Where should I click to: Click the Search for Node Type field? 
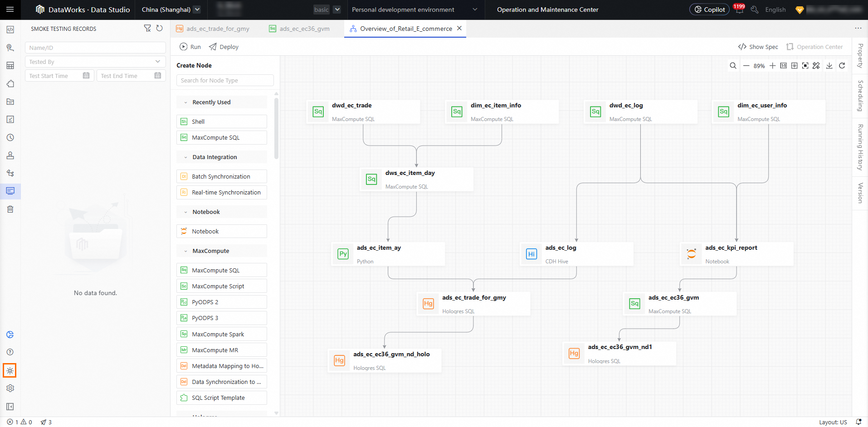pos(225,80)
